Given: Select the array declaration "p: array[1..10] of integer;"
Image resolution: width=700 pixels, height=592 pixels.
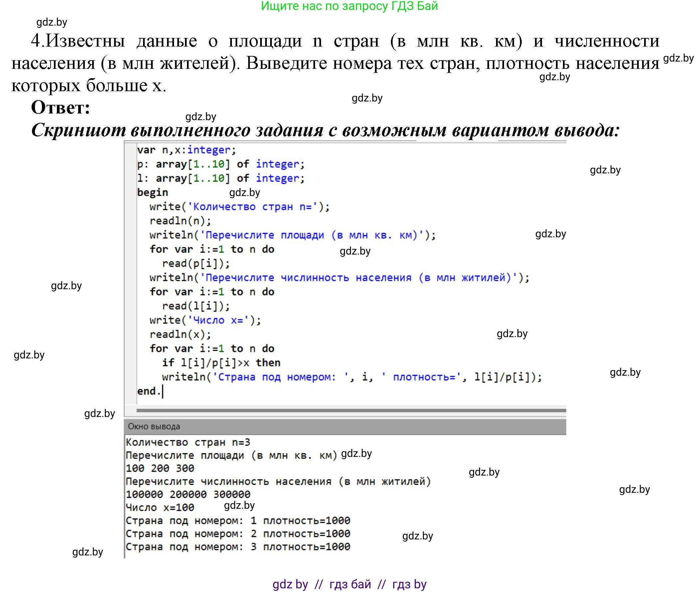Looking at the screenshot, I should click(x=222, y=164).
